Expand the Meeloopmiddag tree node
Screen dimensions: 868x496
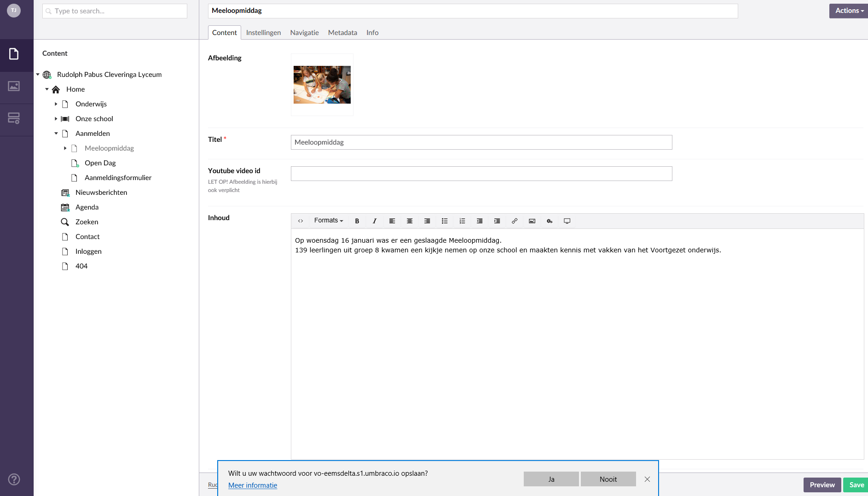click(x=65, y=148)
